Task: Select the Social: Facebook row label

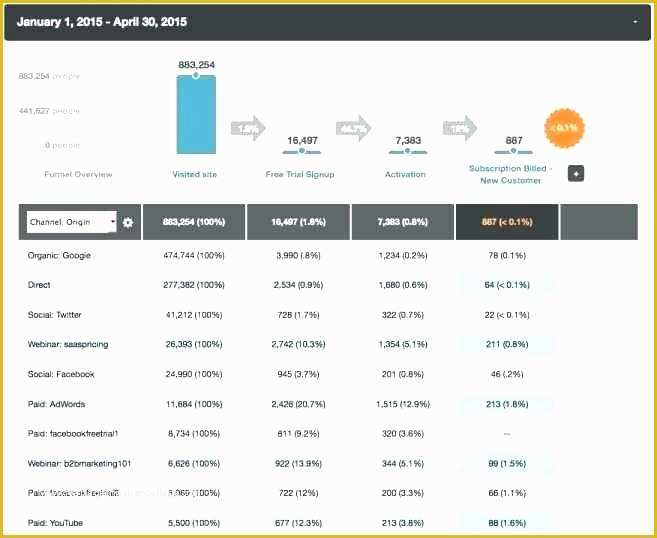Action: pos(61,374)
